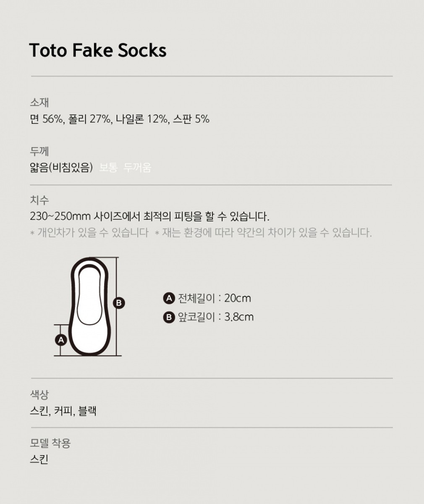Screen dimensions: 424x504
Task: Click the 전체길이 : 20cm measurement
Action: coord(215,298)
